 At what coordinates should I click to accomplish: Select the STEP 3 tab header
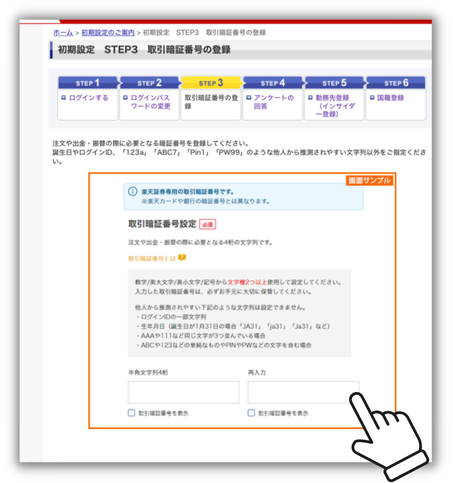point(211,83)
